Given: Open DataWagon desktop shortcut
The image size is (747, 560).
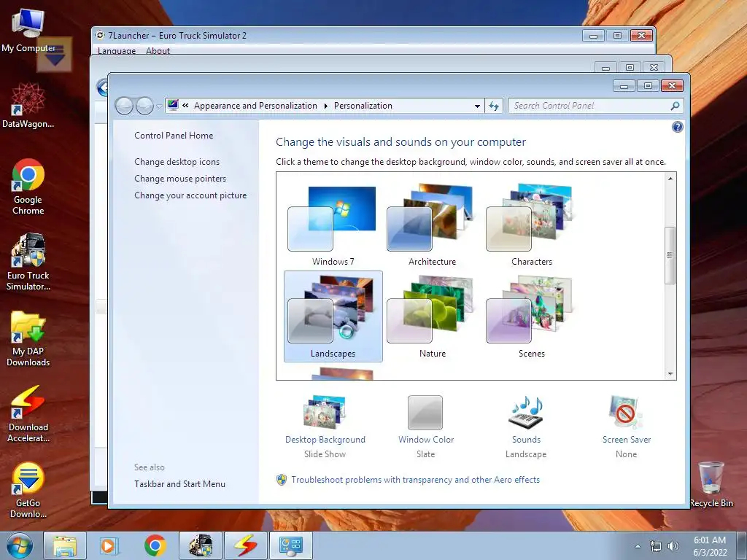Looking at the screenshot, I should point(28,106).
